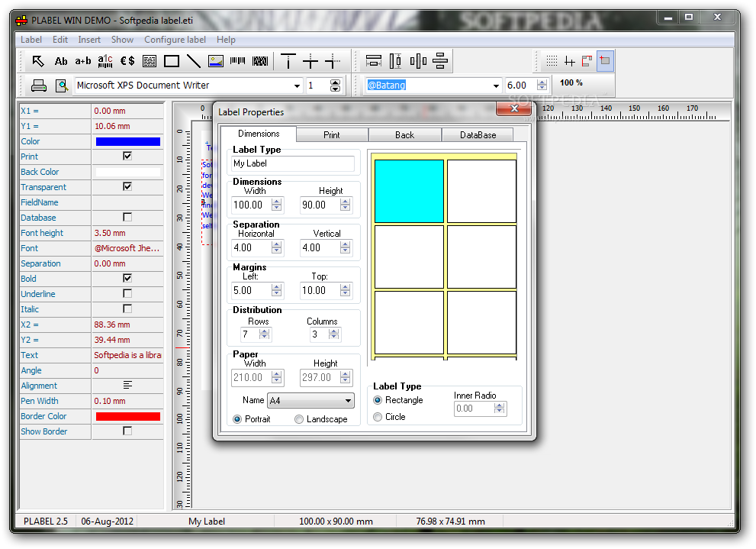This screenshot has width=756, height=549.
Task: Click the Text value 'Softpedia is a libra'
Action: (127, 355)
